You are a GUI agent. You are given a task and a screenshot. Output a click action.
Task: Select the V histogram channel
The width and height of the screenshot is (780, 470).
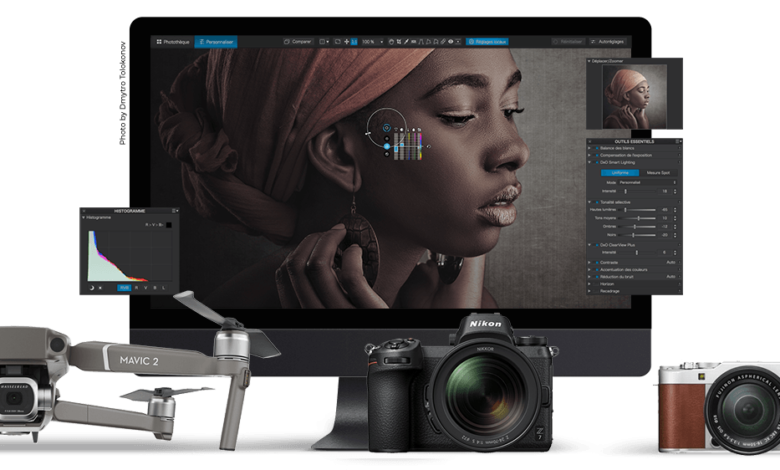point(146,287)
